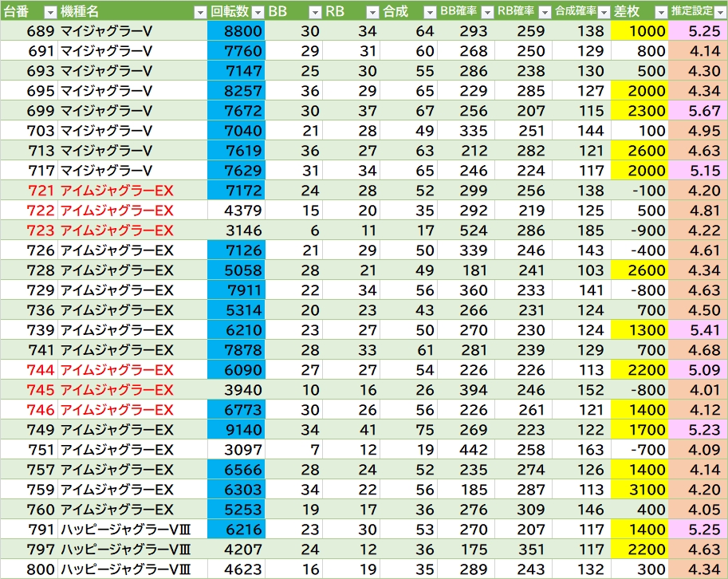Select RB cell 37 in row 699
The image size is (728, 579).
click(x=351, y=111)
